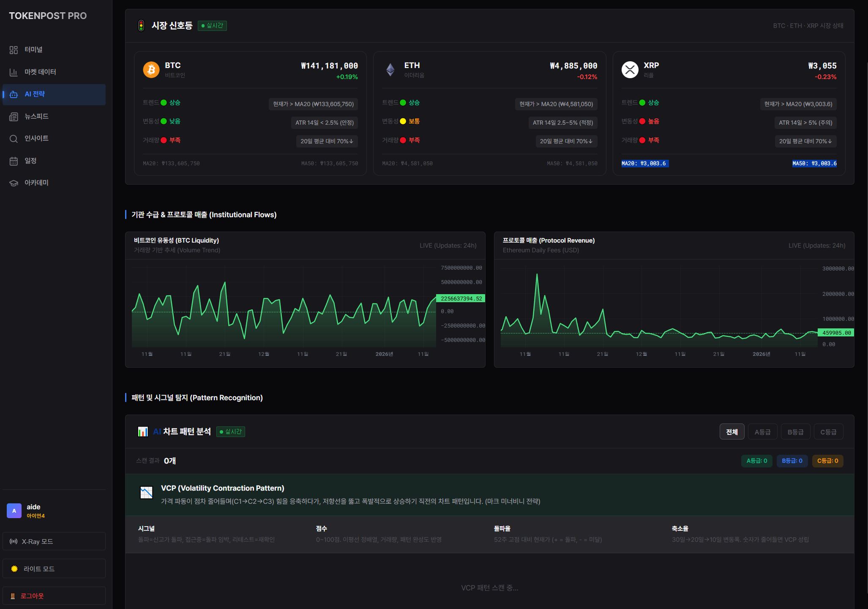Click the Terminal grid icon in sidebar
This screenshot has width=868, height=609.
tap(14, 50)
